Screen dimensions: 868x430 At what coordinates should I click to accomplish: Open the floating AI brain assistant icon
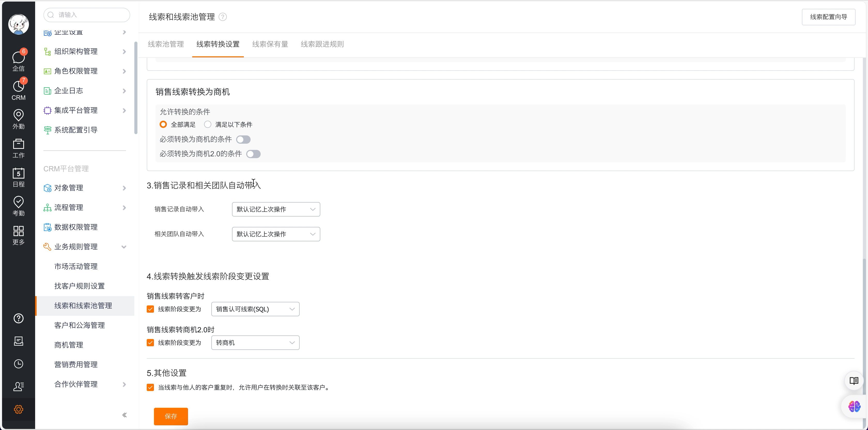tap(854, 406)
